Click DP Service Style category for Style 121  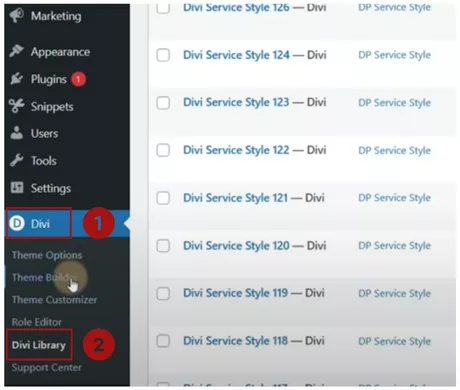point(395,198)
